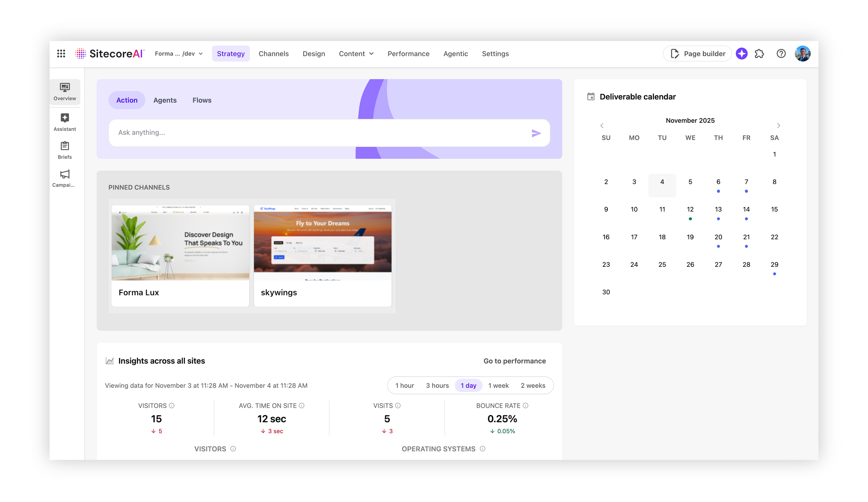This screenshot has height=502, width=868.
Task: Select the 2 weeks time range
Action: point(532,386)
